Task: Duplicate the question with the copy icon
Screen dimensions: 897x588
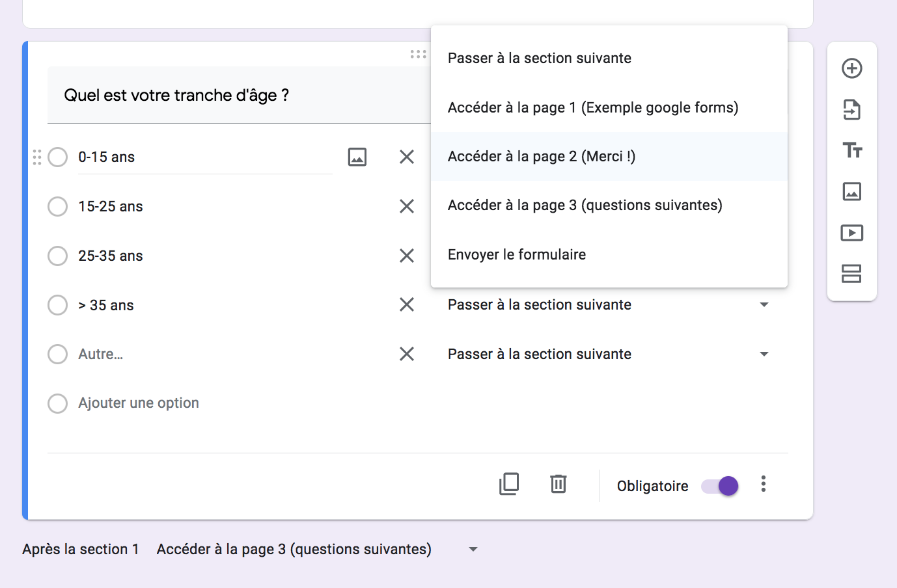Action: tap(509, 484)
